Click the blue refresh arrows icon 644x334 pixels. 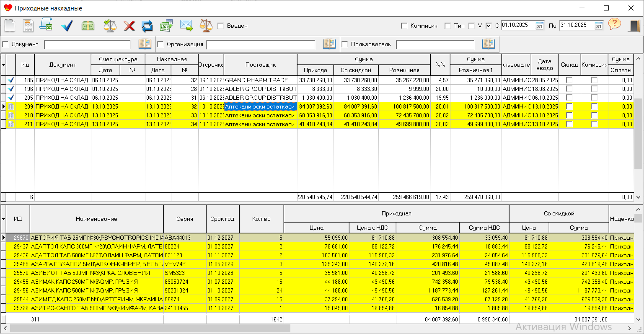pyautogui.click(x=147, y=26)
